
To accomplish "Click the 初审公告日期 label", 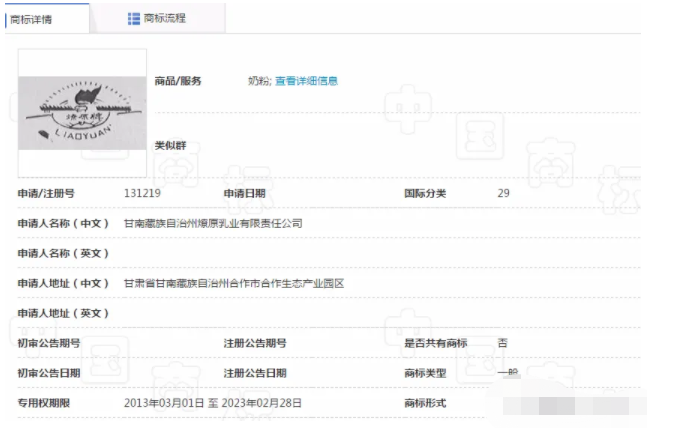I will tap(49, 373).
